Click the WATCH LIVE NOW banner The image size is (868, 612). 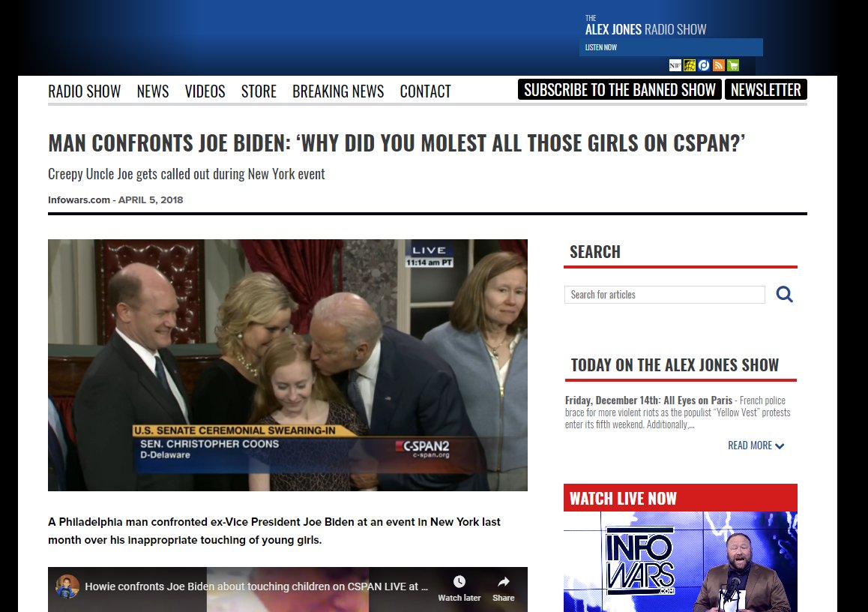pos(681,498)
